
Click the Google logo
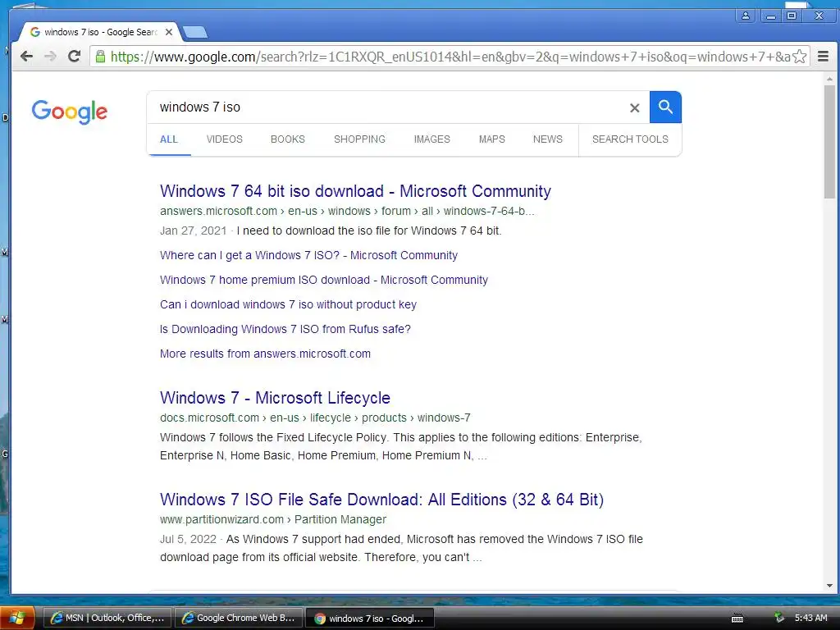pyautogui.click(x=70, y=112)
